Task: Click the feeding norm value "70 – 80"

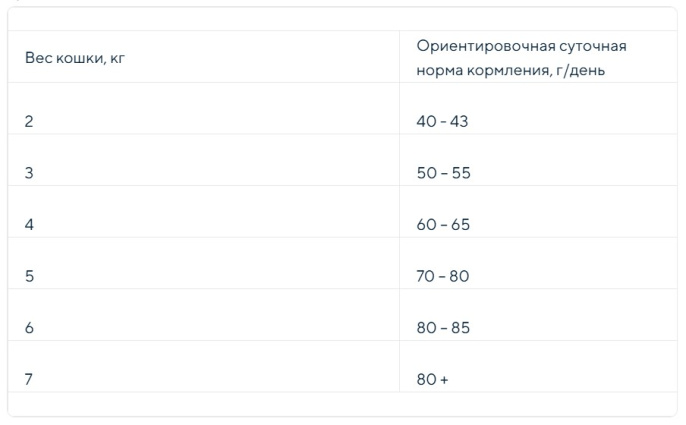Action: (443, 276)
